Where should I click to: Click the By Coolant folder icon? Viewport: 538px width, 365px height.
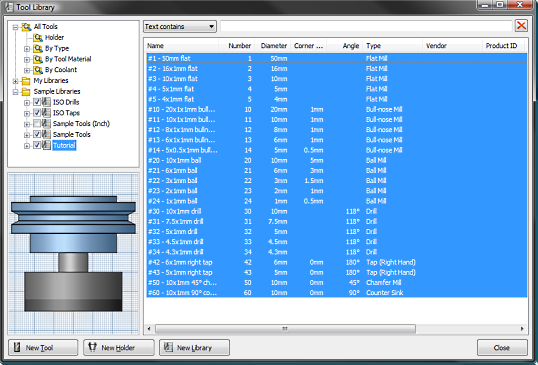(38, 70)
